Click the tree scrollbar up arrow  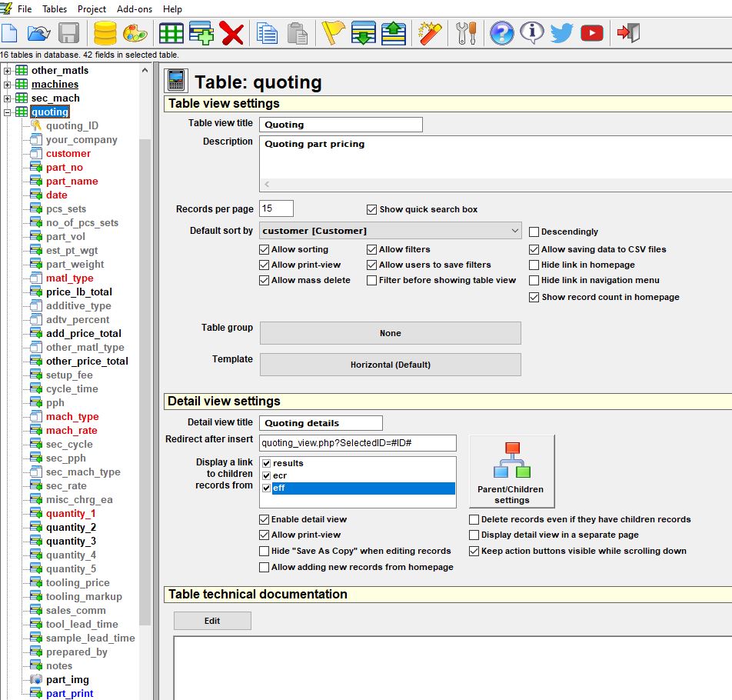(x=145, y=71)
